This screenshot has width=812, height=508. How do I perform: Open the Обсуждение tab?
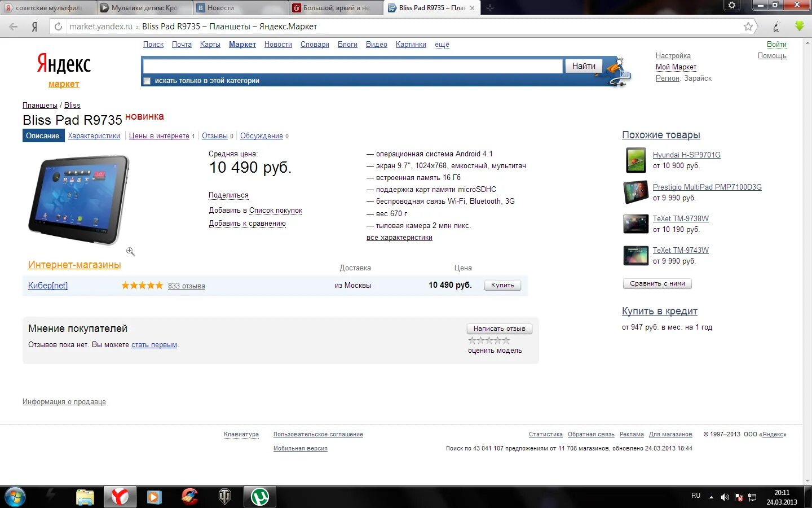click(x=262, y=136)
